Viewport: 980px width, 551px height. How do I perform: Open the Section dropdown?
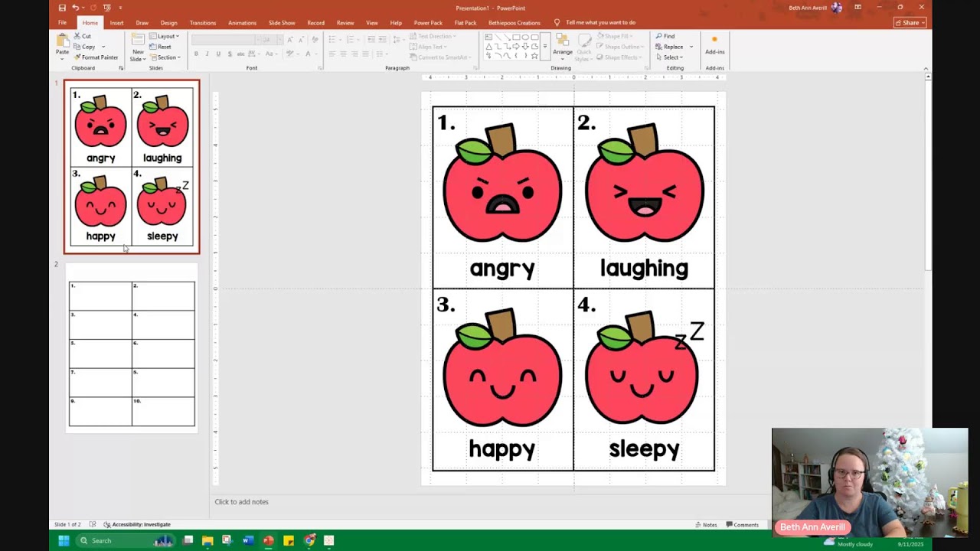coord(165,57)
